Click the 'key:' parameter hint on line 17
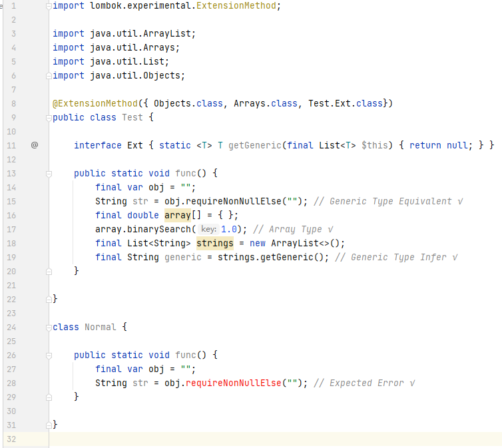 [x=209, y=229]
